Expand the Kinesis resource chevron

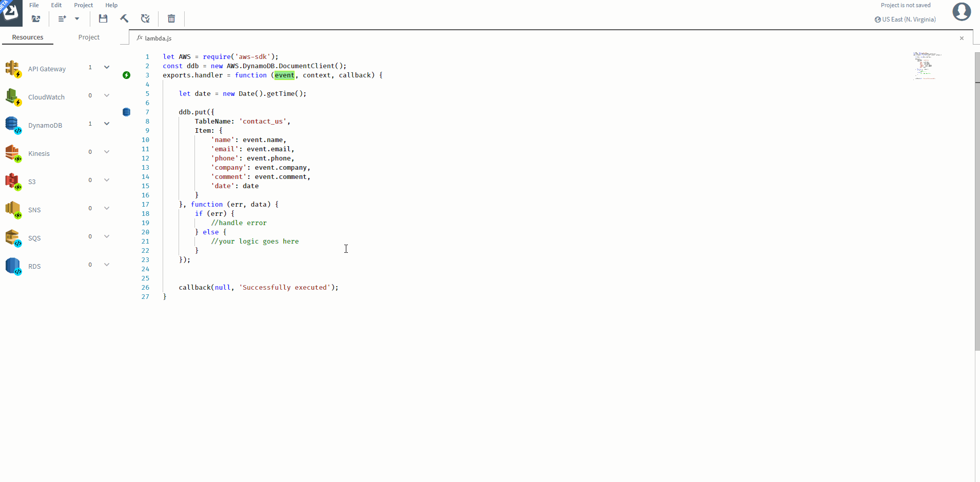(107, 152)
